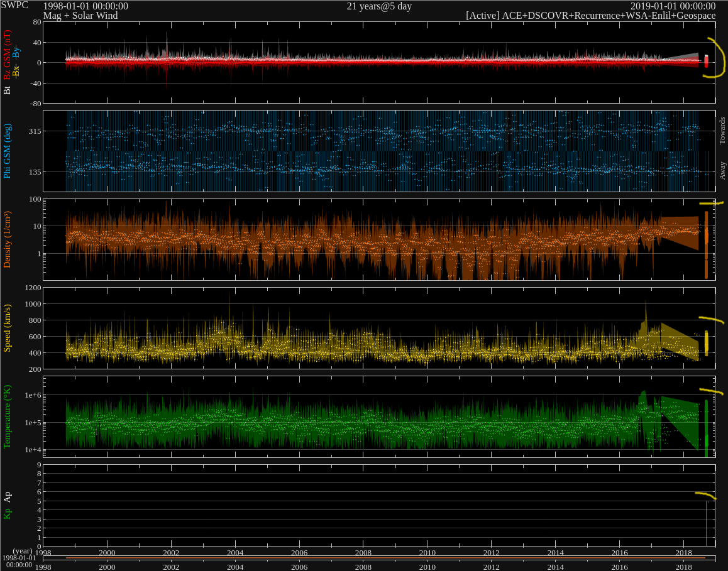Click the 5 tick on the Kp axis

tap(40, 501)
